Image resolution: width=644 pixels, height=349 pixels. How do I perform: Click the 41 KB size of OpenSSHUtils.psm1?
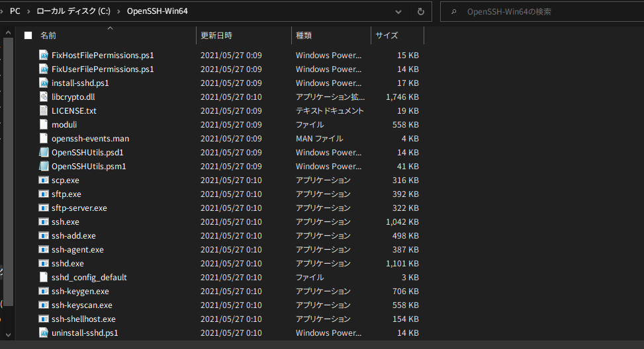[408, 167]
